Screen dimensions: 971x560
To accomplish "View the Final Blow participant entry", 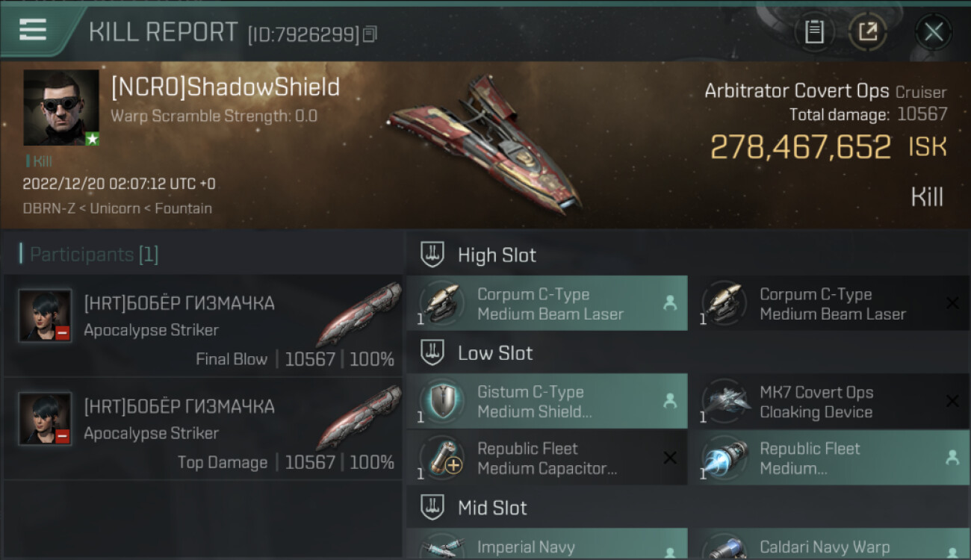I will pos(203,326).
